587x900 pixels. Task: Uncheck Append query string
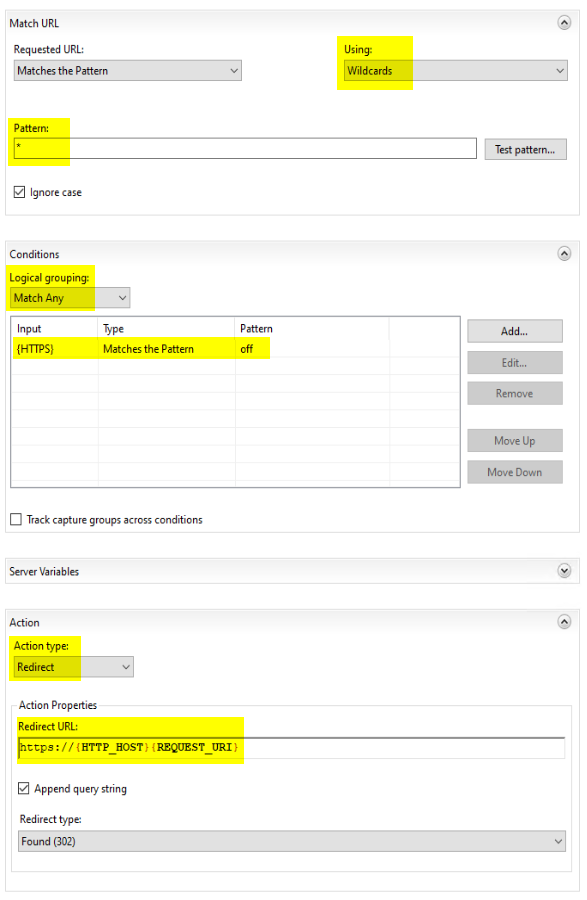pyautogui.click(x=24, y=788)
